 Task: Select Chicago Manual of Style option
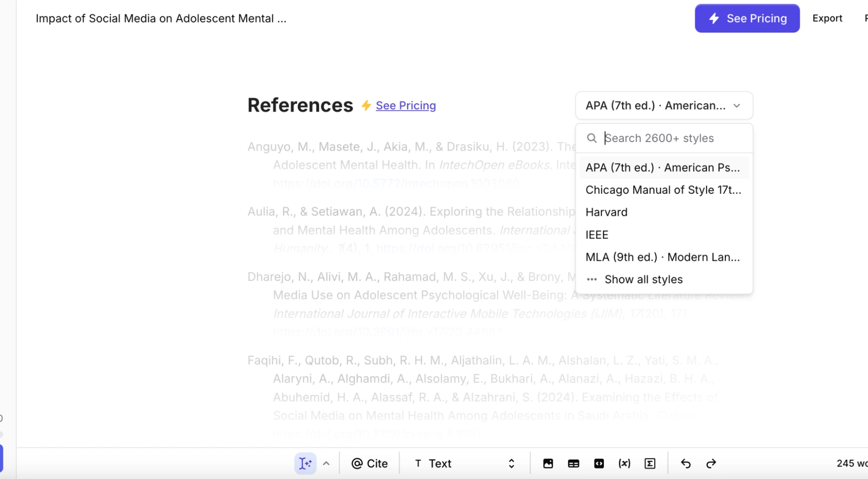coord(663,190)
